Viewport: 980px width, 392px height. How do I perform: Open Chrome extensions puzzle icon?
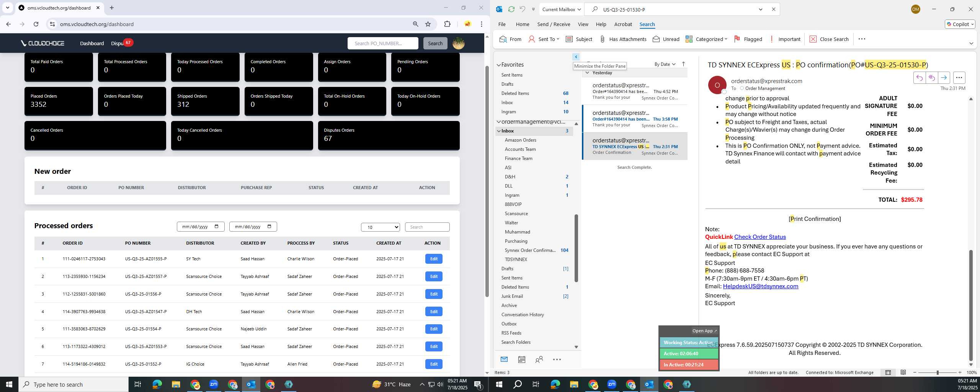[447, 24]
